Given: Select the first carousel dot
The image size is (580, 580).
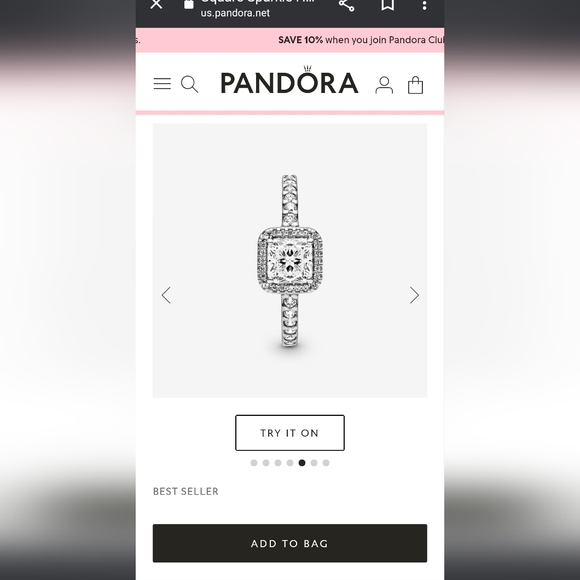Looking at the screenshot, I should 254,463.
